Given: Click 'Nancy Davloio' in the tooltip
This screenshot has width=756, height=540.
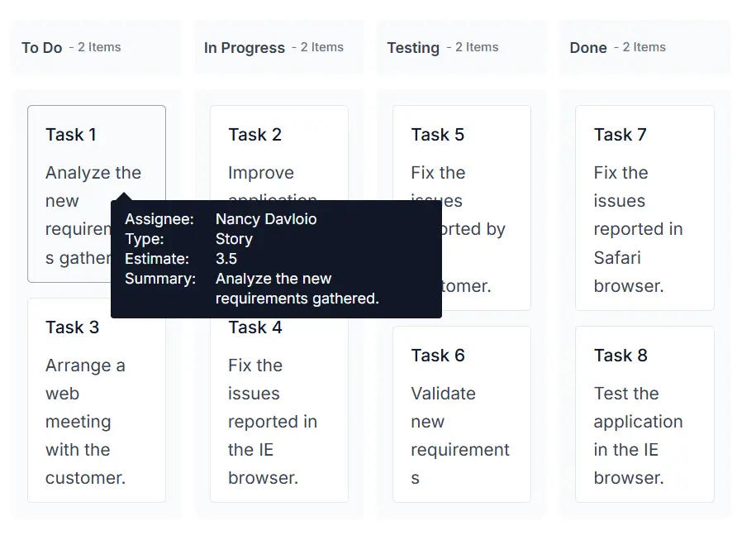Looking at the screenshot, I should click(266, 219).
